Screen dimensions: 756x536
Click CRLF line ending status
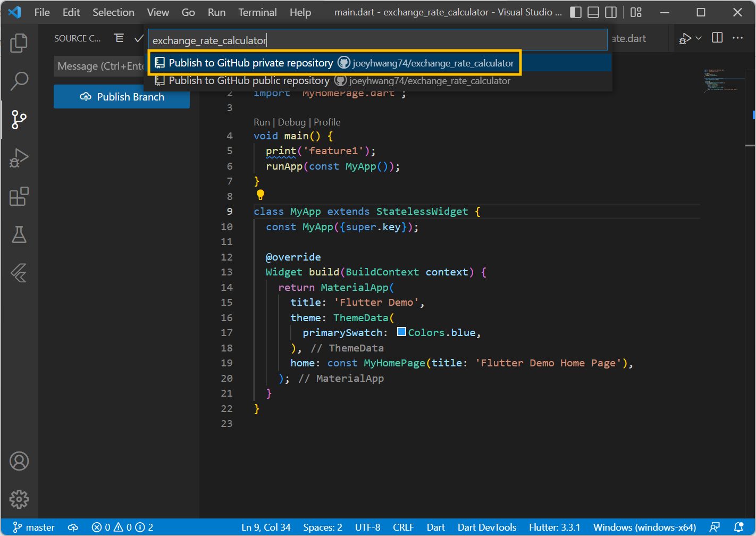tap(404, 527)
